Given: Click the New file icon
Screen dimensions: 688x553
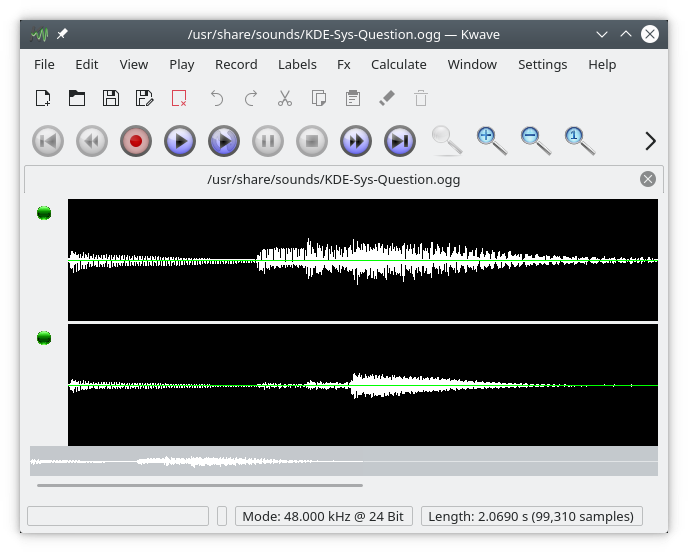Looking at the screenshot, I should (43, 98).
